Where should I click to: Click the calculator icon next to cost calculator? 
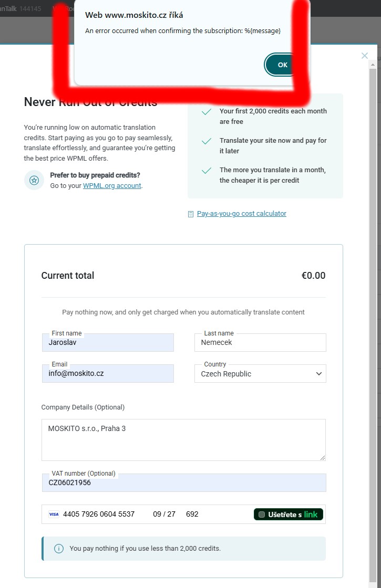191,214
